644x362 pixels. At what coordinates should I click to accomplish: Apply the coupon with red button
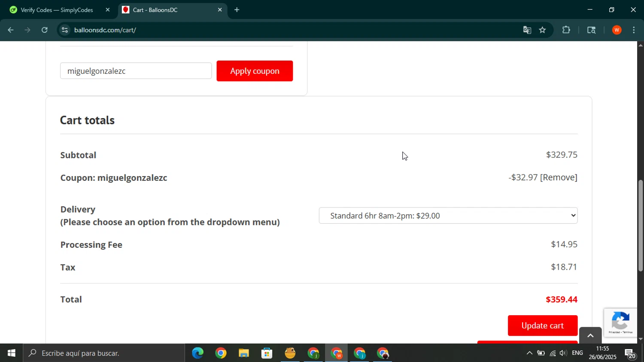(x=255, y=71)
